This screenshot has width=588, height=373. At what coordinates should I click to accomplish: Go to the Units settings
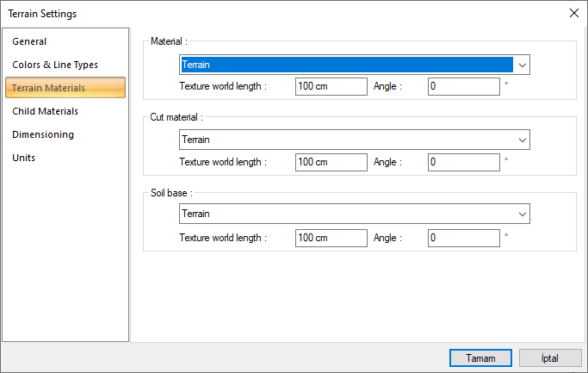pos(24,158)
